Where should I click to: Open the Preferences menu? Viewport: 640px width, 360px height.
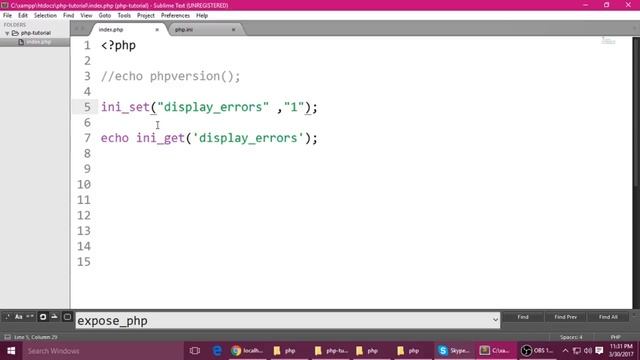[x=175, y=16]
